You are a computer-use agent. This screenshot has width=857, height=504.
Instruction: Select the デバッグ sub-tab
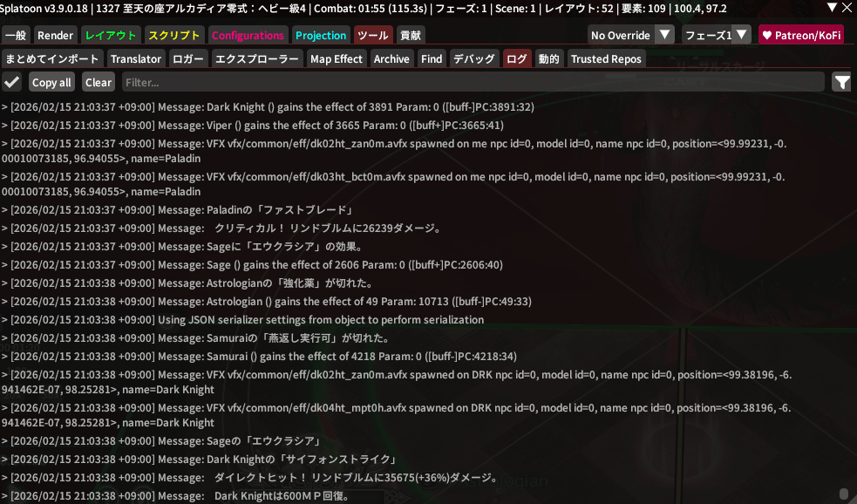tap(473, 58)
